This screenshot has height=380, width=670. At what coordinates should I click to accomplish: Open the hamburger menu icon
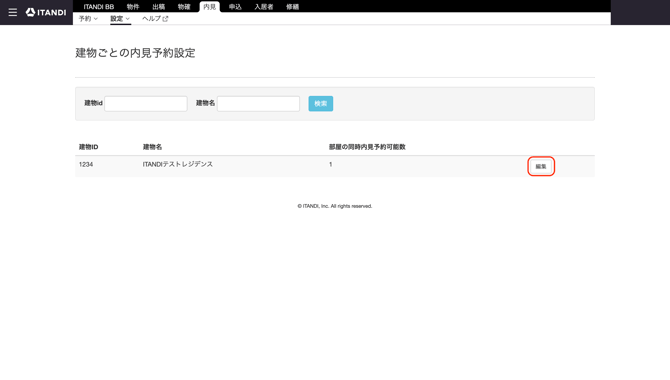coord(13,12)
